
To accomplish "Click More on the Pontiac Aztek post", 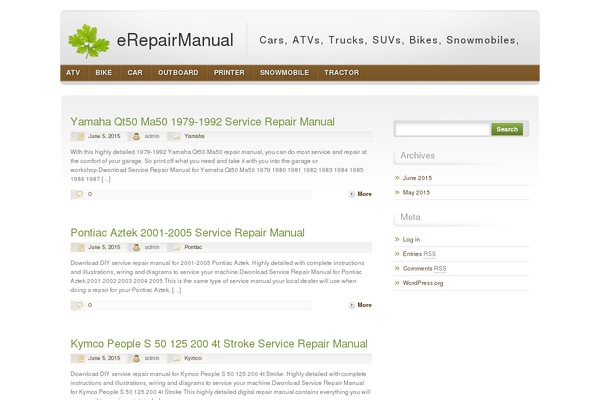I will 365,305.
